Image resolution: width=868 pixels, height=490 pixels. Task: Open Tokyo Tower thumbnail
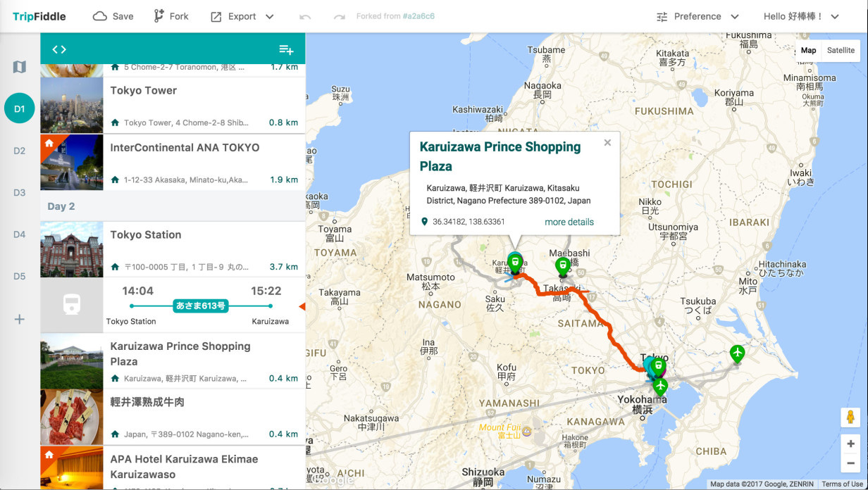[x=72, y=106]
